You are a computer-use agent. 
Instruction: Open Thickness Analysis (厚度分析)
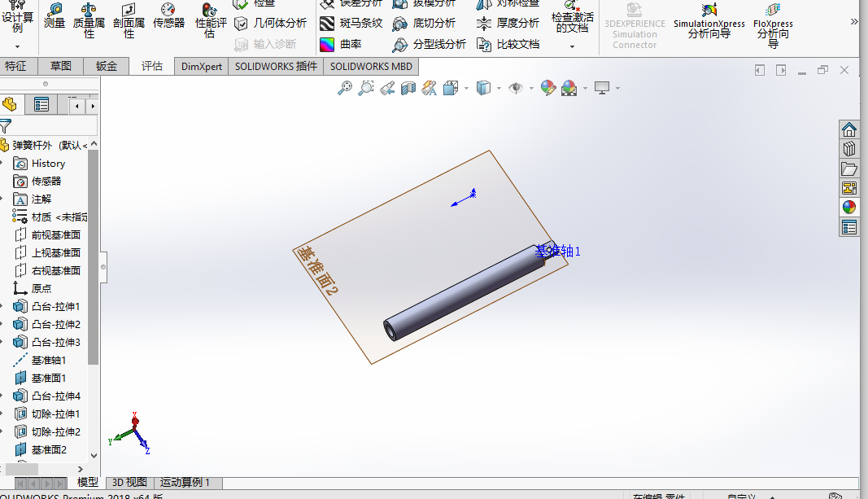[x=508, y=24]
